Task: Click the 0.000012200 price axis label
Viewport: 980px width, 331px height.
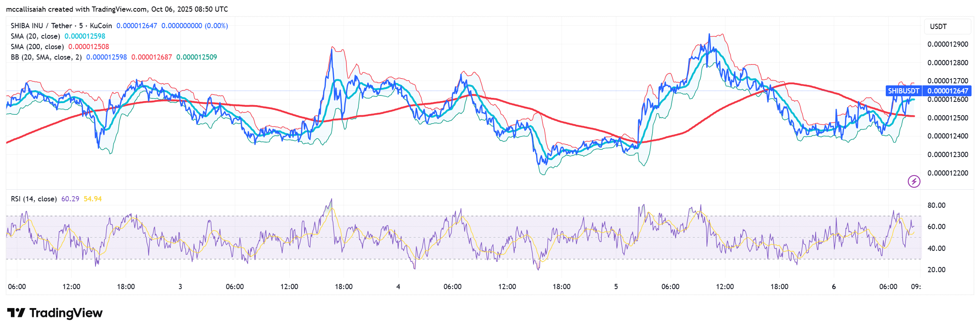Action: click(947, 173)
